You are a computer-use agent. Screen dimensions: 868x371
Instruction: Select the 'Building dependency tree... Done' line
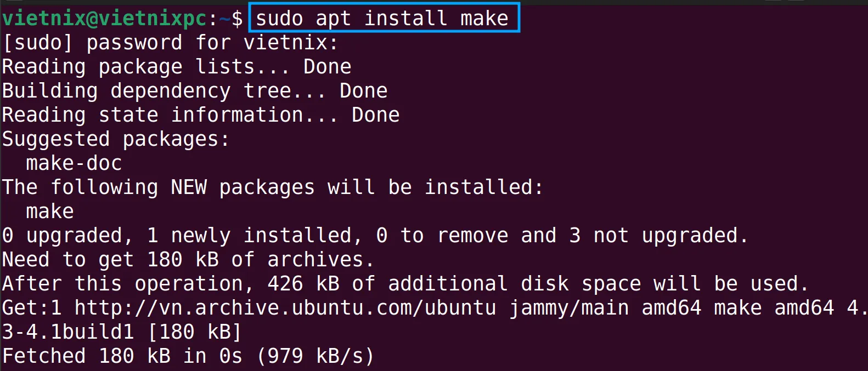[x=194, y=91]
